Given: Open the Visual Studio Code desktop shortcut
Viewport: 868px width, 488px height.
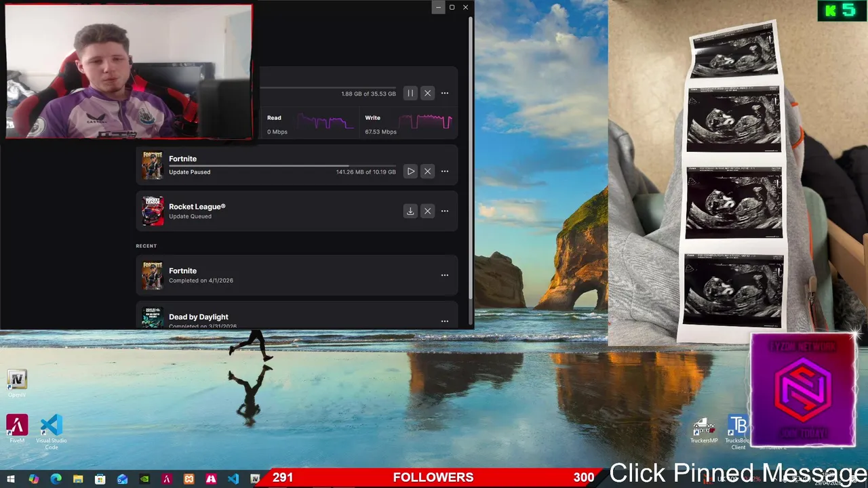Looking at the screenshot, I should (52, 432).
